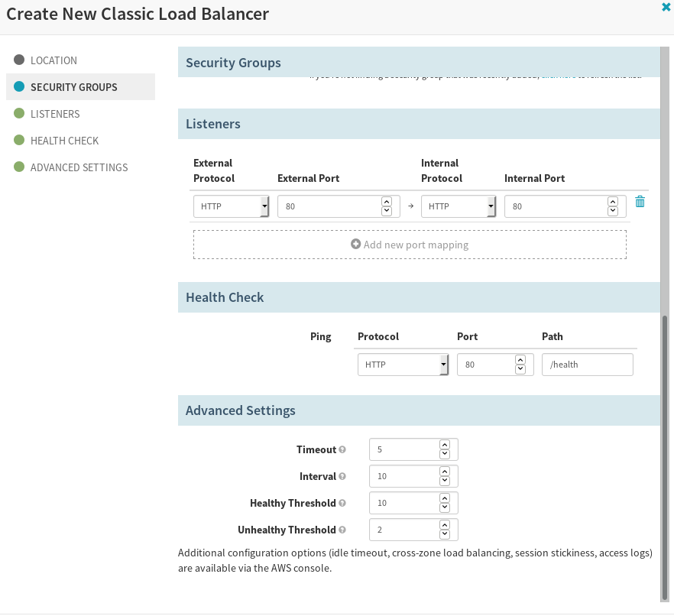674x616 pixels.
Task: Navigate to Health Check in sidebar
Action: [x=80, y=140]
